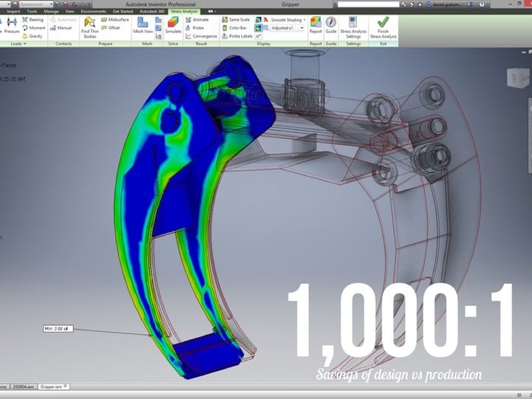532x399 pixels.
Task: Open Mesh View
Action: point(143,25)
